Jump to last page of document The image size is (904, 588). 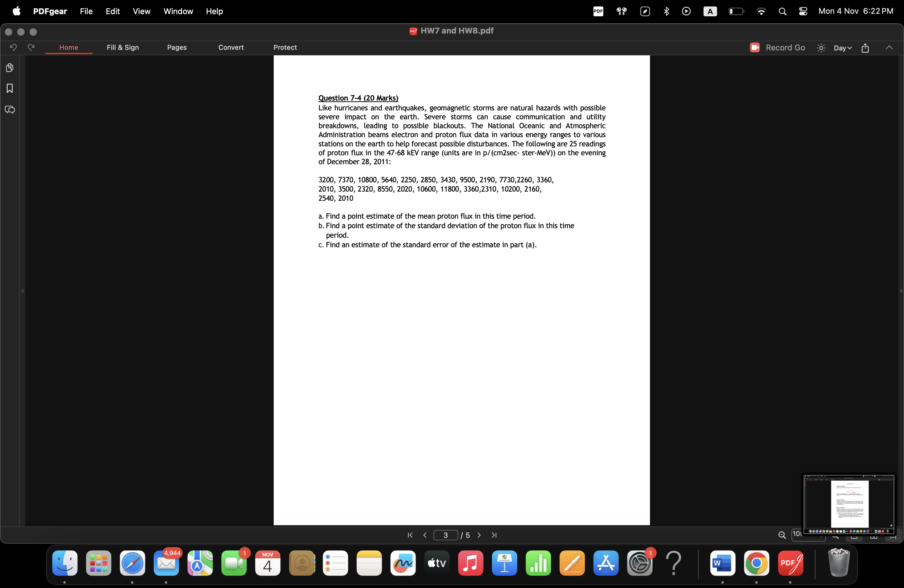494,535
